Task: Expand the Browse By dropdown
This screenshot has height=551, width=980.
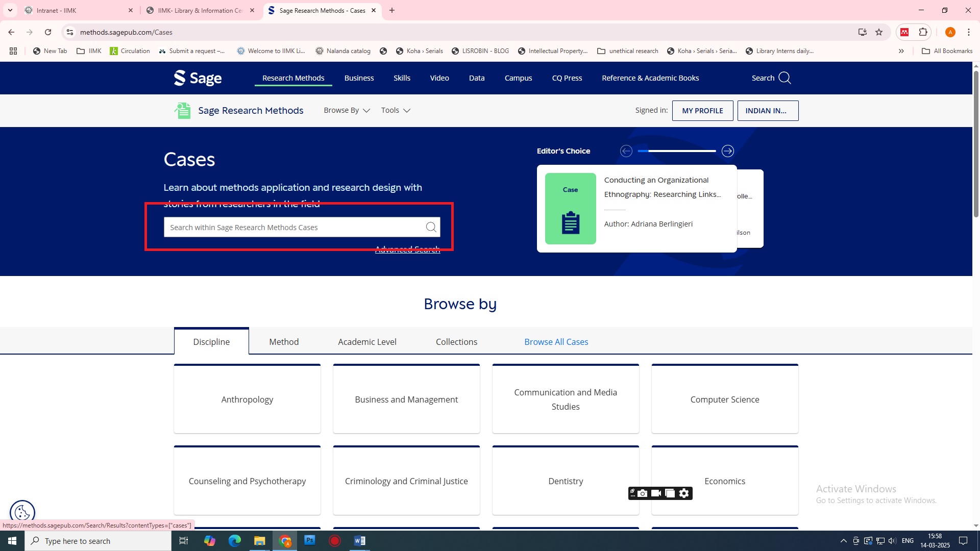Action: (347, 111)
